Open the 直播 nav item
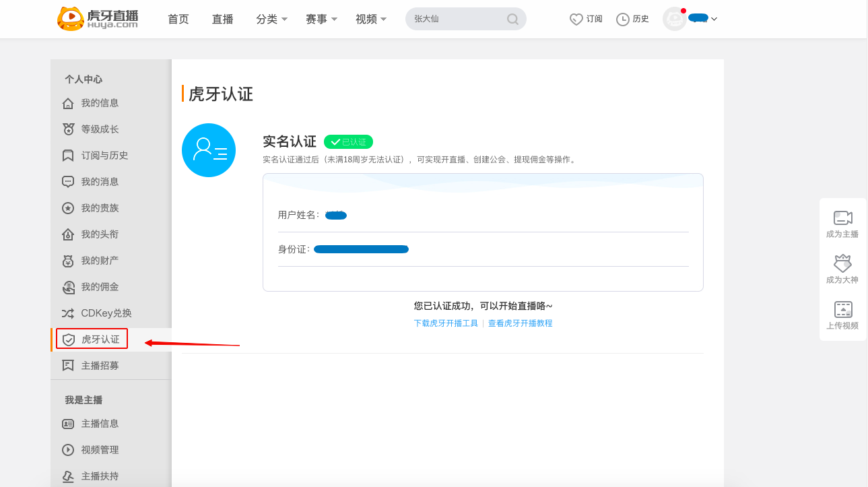The width and height of the screenshot is (868, 487). coord(223,20)
